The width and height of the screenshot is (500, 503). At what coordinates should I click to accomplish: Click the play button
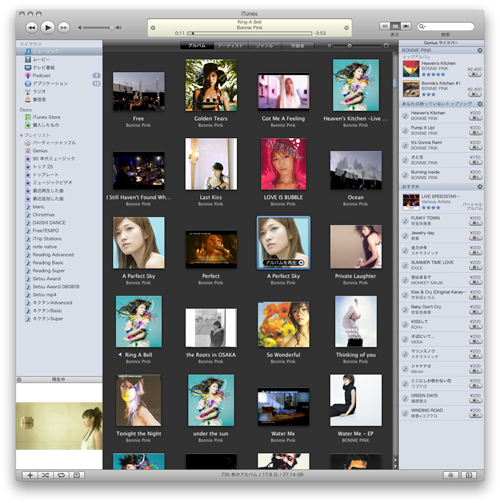click(x=48, y=27)
